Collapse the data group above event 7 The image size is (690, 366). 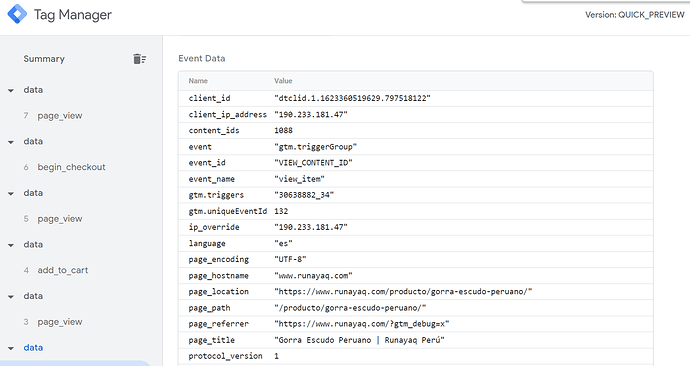point(11,91)
